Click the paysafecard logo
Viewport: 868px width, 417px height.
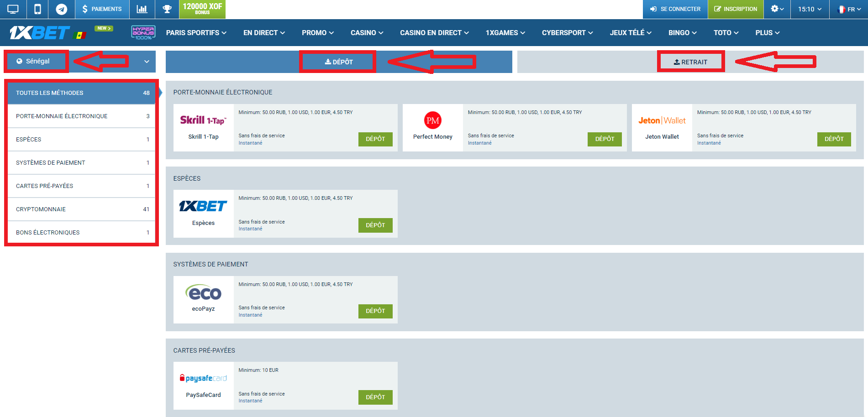pos(203,378)
